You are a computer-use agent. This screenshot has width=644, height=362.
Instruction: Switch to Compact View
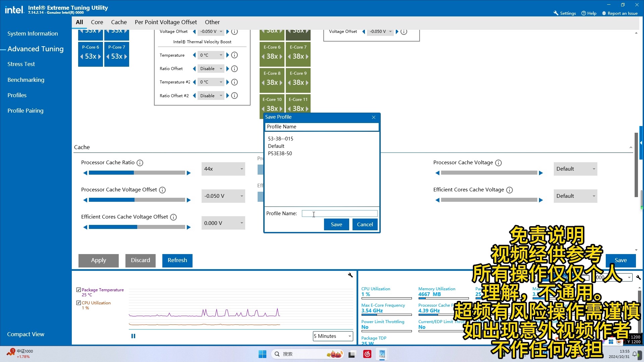pos(26,335)
